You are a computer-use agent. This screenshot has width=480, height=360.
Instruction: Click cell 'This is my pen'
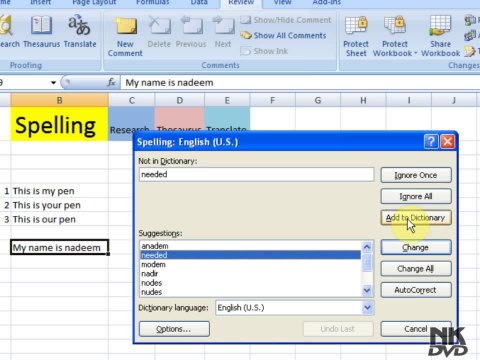(59, 191)
